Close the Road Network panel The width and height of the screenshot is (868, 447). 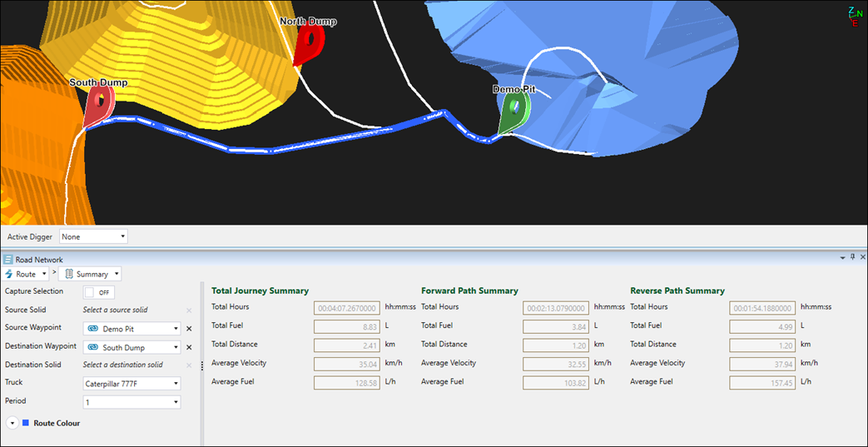pyautogui.click(x=862, y=257)
